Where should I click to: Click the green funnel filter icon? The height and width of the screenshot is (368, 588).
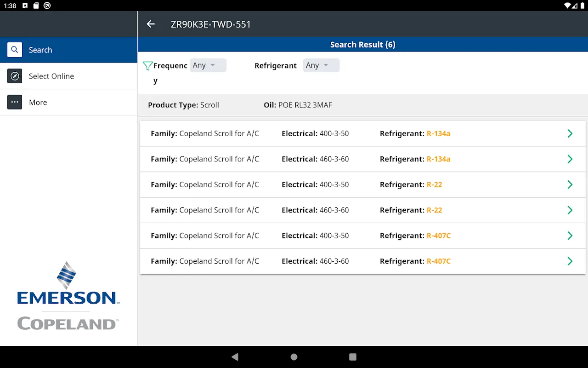tap(147, 66)
